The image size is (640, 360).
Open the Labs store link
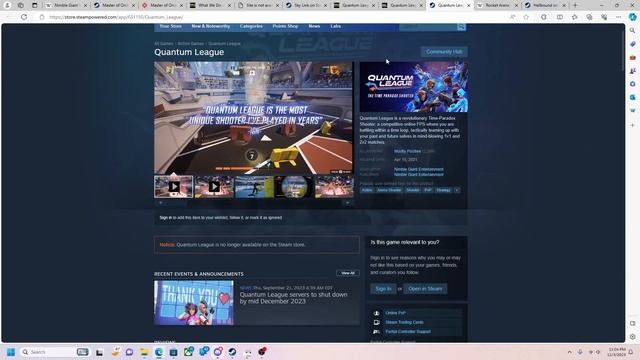336,26
